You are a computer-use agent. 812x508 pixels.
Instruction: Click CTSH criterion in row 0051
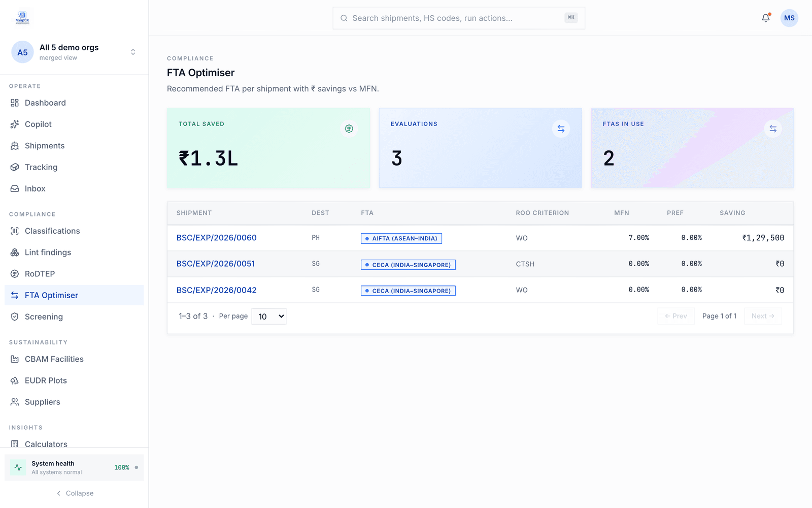[x=525, y=264]
